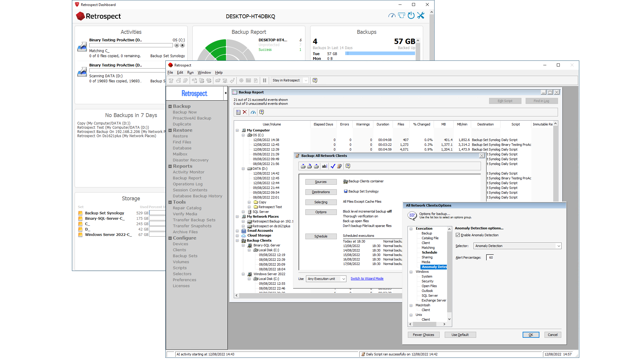Click the Sources button
Screen dimensions: 644x362
tap(321, 182)
